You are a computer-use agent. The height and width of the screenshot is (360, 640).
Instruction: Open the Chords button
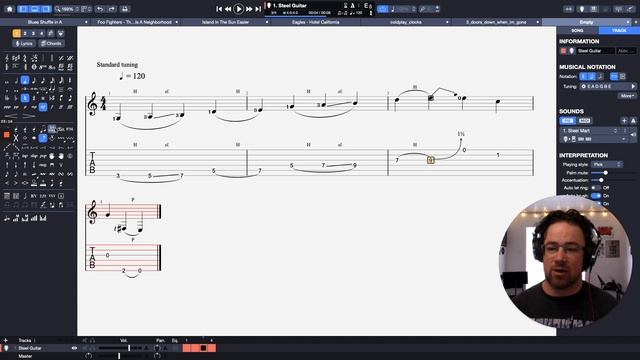51,44
